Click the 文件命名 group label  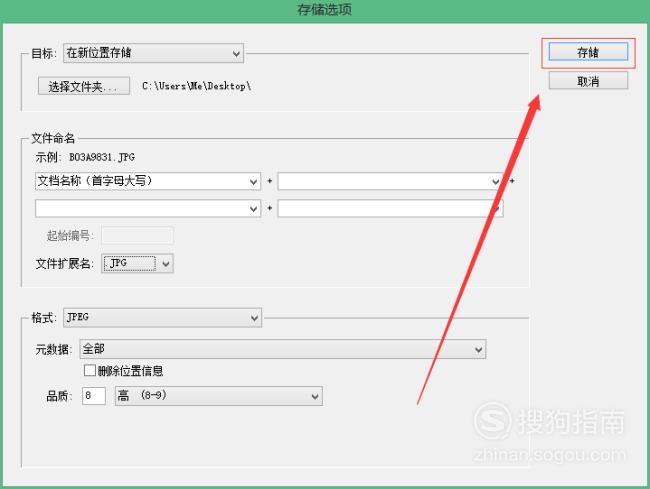[x=53, y=138]
